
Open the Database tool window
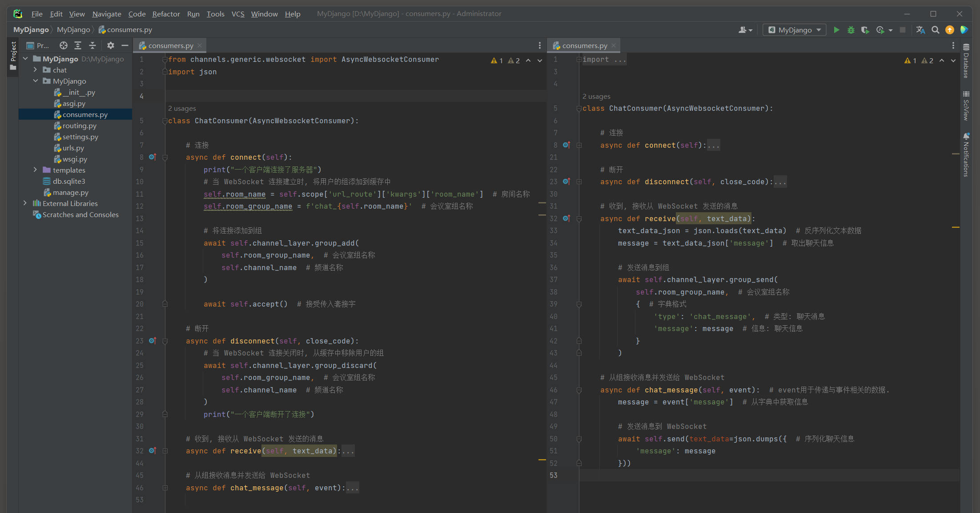tap(966, 61)
